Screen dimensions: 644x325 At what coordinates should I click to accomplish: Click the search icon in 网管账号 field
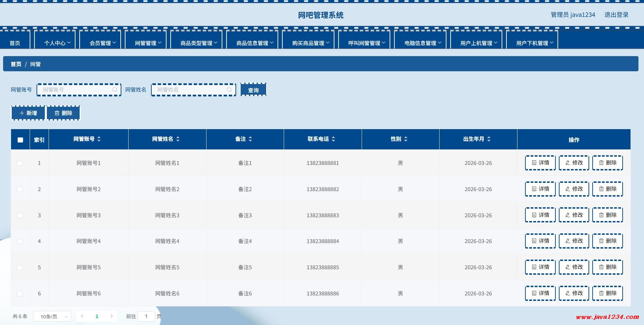pyautogui.click(x=115, y=90)
